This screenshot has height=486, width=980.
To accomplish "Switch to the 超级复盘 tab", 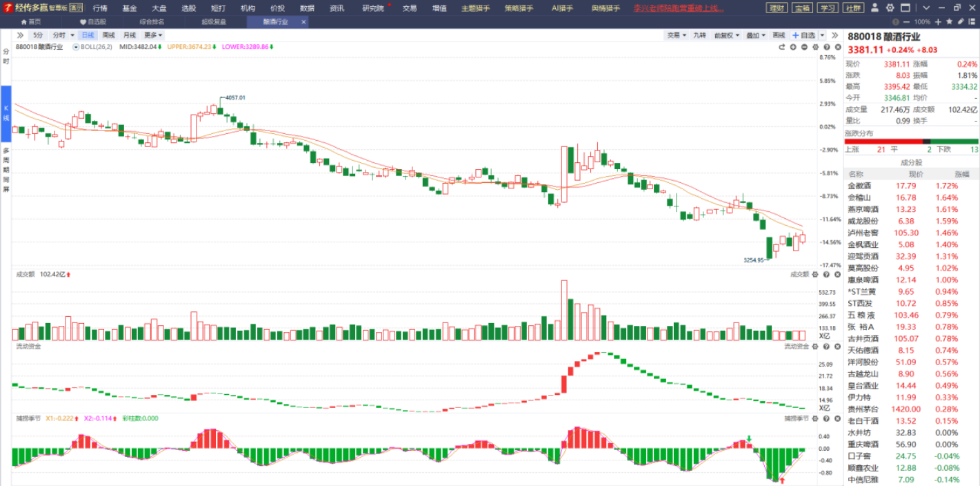I will tap(213, 22).
